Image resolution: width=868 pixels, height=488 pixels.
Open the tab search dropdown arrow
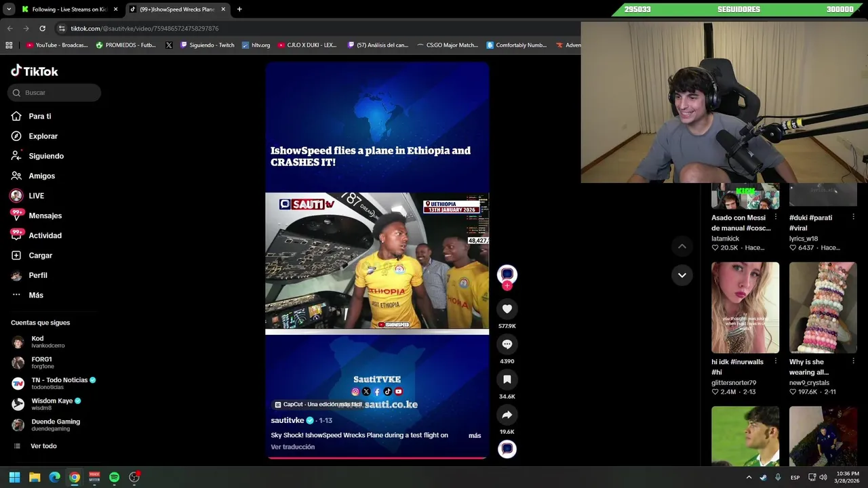click(9, 9)
